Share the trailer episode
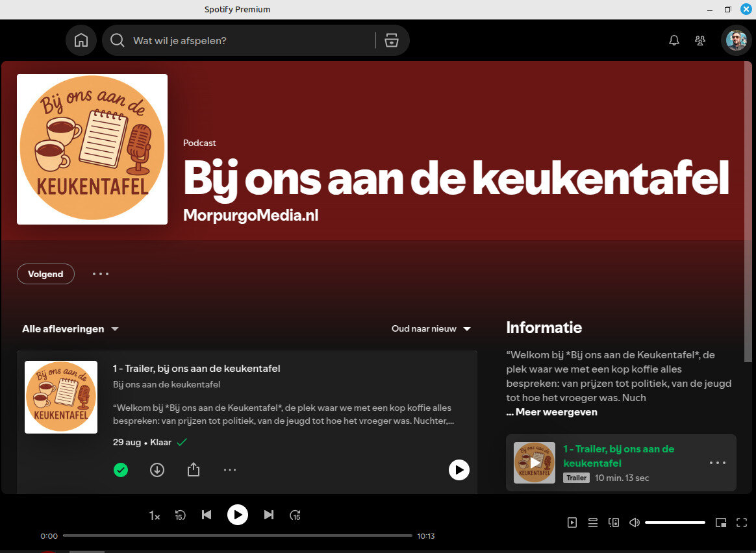 click(194, 469)
